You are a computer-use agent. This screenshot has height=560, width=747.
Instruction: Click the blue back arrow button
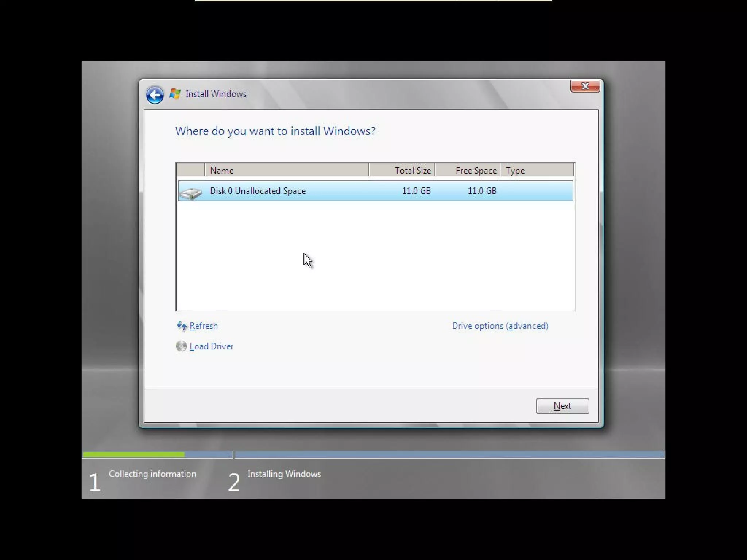click(x=155, y=95)
